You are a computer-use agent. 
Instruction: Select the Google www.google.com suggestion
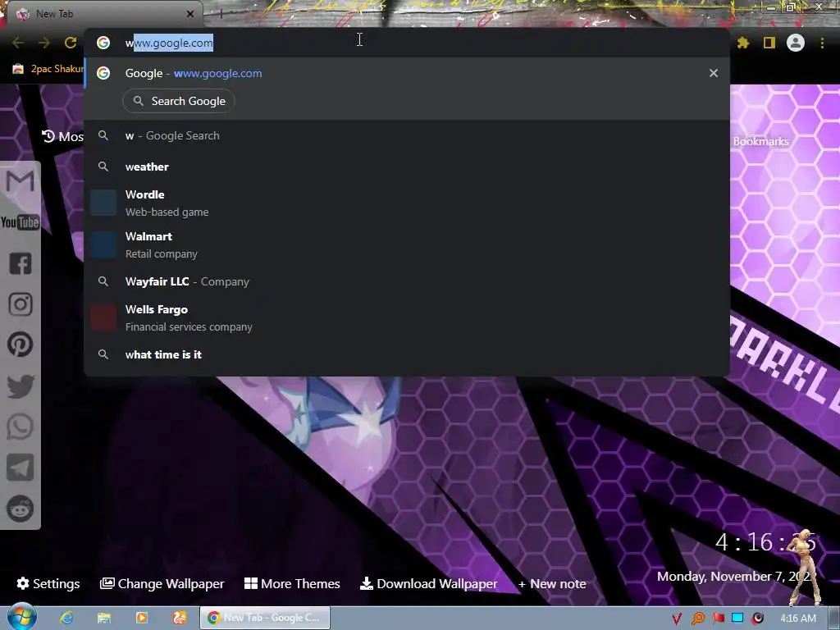click(407, 73)
